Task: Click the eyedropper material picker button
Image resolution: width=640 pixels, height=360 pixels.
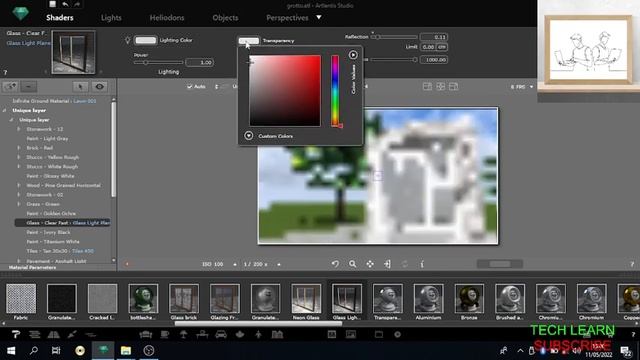Action: (10, 87)
